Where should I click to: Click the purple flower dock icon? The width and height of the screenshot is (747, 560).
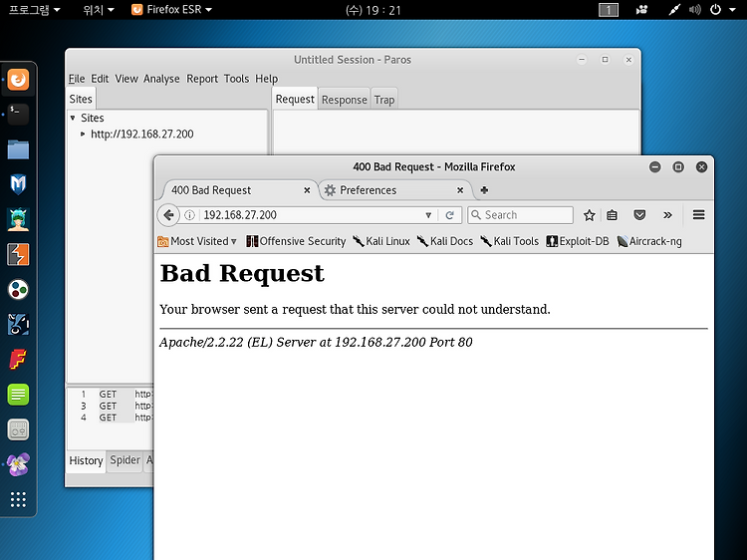[x=18, y=464]
